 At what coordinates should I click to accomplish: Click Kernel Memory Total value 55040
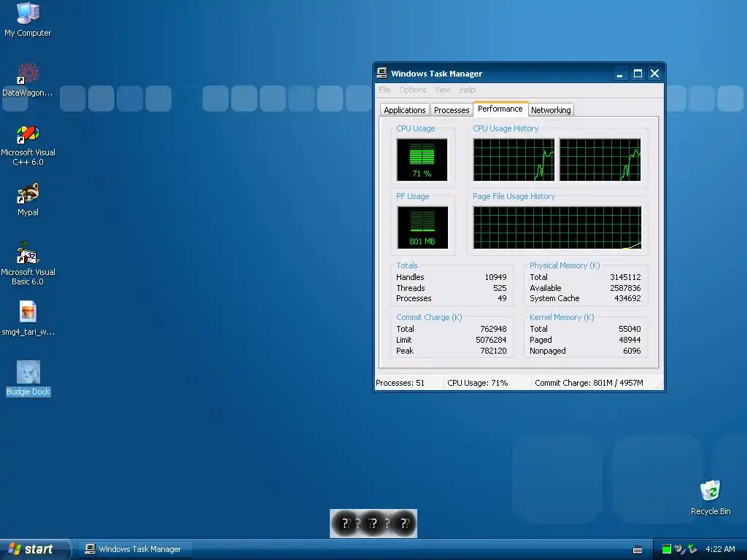pyautogui.click(x=630, y=329)
